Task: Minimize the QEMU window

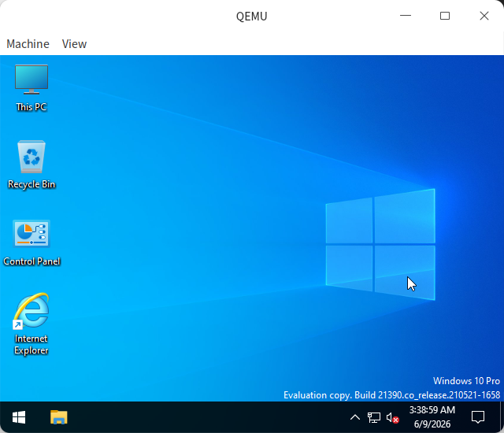Action: coord(406,16)
